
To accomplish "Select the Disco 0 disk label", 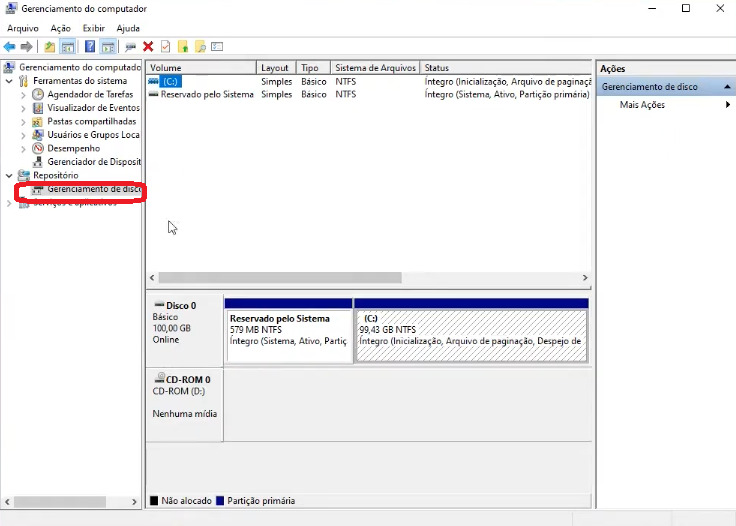I will 181,306.
